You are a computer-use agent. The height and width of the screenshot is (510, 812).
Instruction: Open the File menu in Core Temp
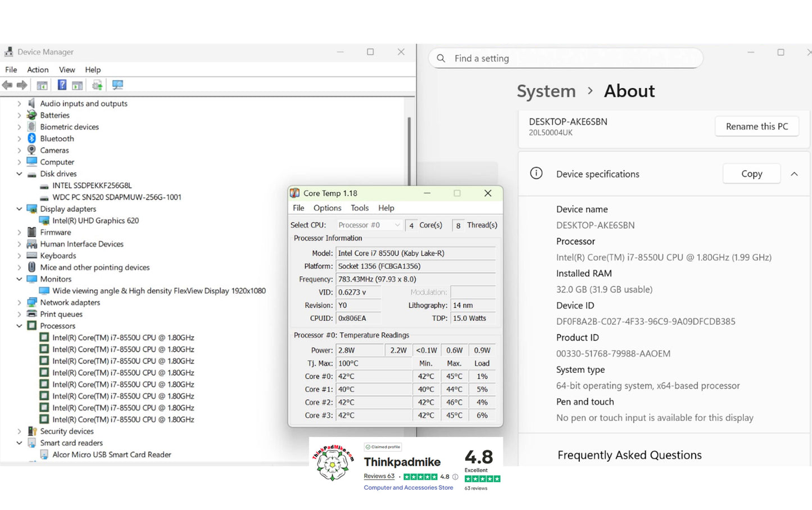click(298, 208)
